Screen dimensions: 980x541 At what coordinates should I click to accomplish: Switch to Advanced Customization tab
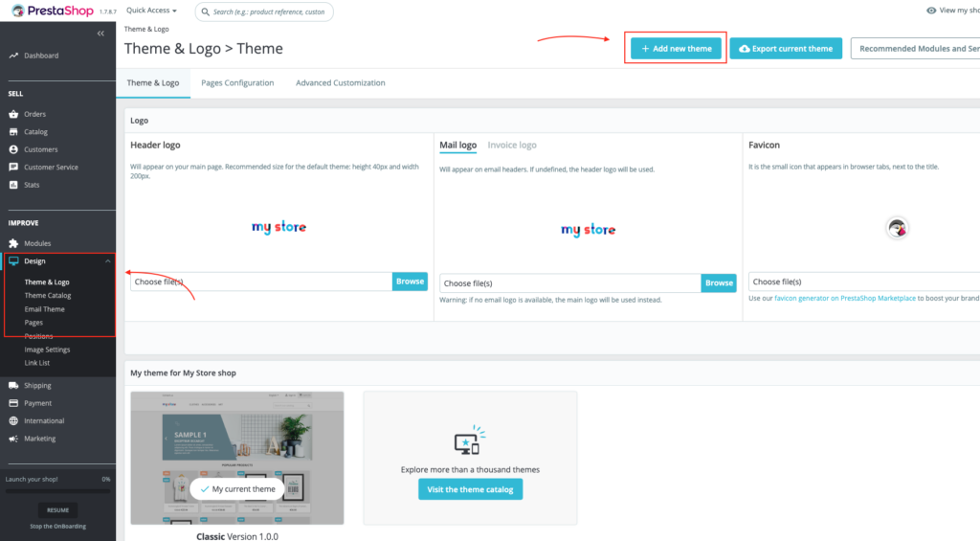coord(341,82)
